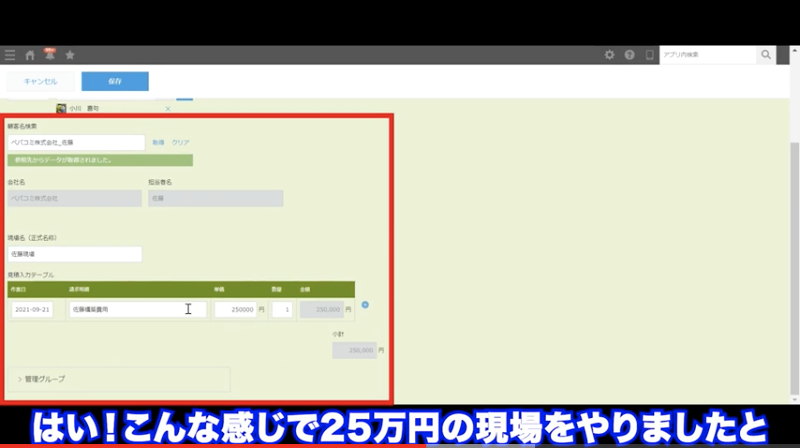Open the notifications bell icon
The width and height of the screenshot is (800, 448).
(x=49, y=55)
